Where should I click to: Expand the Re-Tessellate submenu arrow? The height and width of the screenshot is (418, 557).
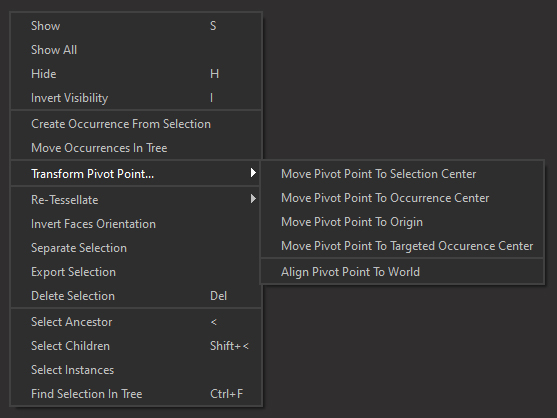[253, 199]
